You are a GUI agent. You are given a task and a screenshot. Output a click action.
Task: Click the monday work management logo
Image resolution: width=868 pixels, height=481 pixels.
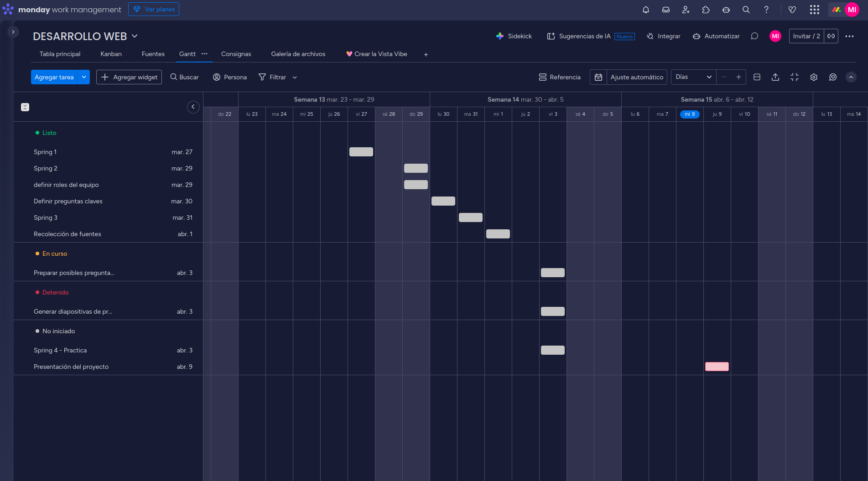point(62,10)
